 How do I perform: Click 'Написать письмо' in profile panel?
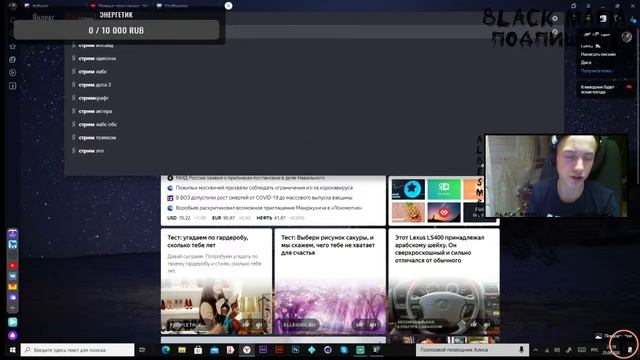[x=598, y=54]
